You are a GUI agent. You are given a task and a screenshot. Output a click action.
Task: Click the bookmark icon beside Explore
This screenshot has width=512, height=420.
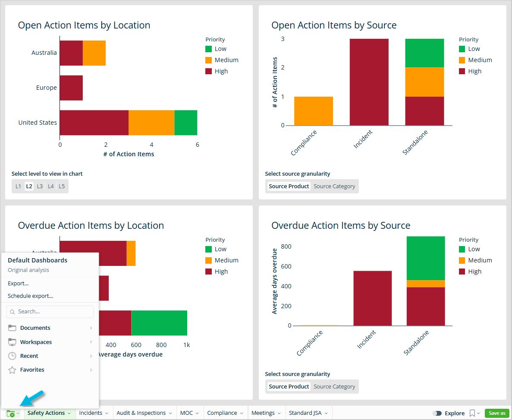472,413
